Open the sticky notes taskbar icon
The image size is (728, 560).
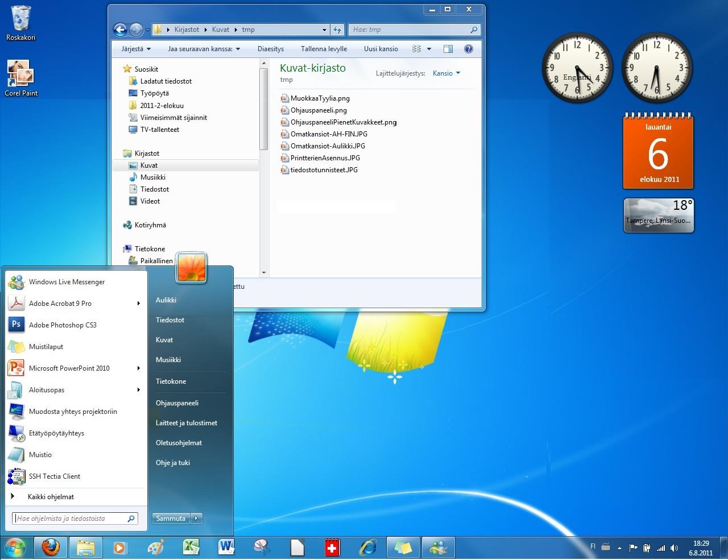point(403,547)
